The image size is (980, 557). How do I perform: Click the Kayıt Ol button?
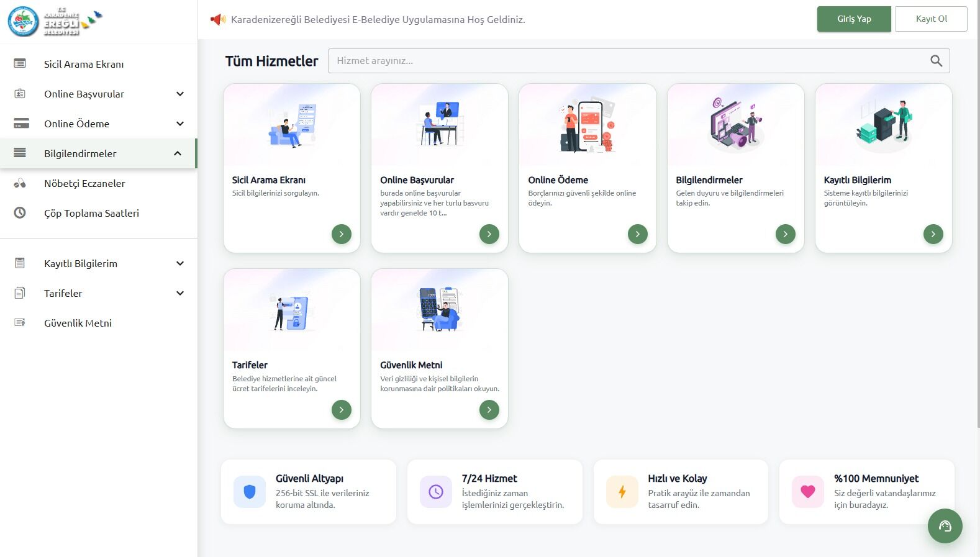pyautogui.click(x=932, y=19)
